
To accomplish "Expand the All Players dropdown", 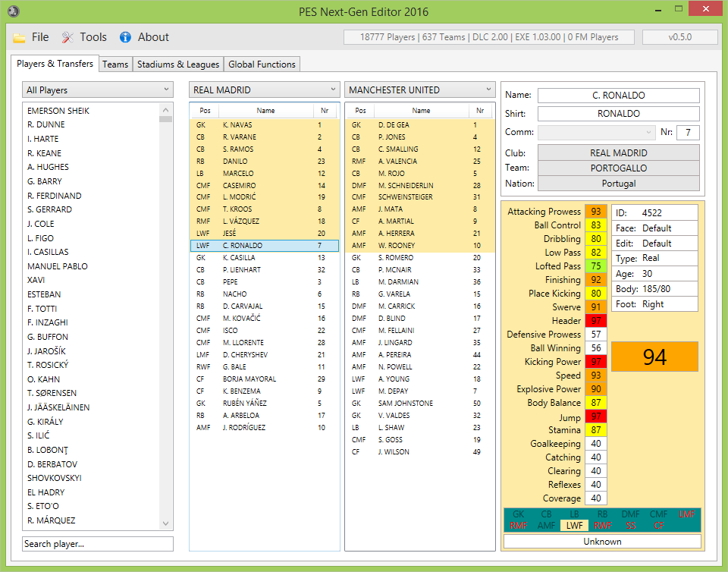I will tap(98, 90).
